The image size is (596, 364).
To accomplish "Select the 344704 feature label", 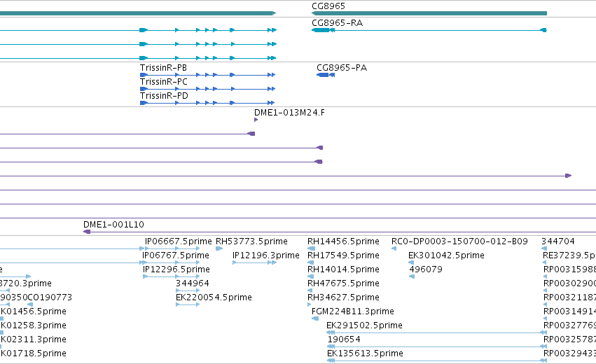I will point(558,241).
